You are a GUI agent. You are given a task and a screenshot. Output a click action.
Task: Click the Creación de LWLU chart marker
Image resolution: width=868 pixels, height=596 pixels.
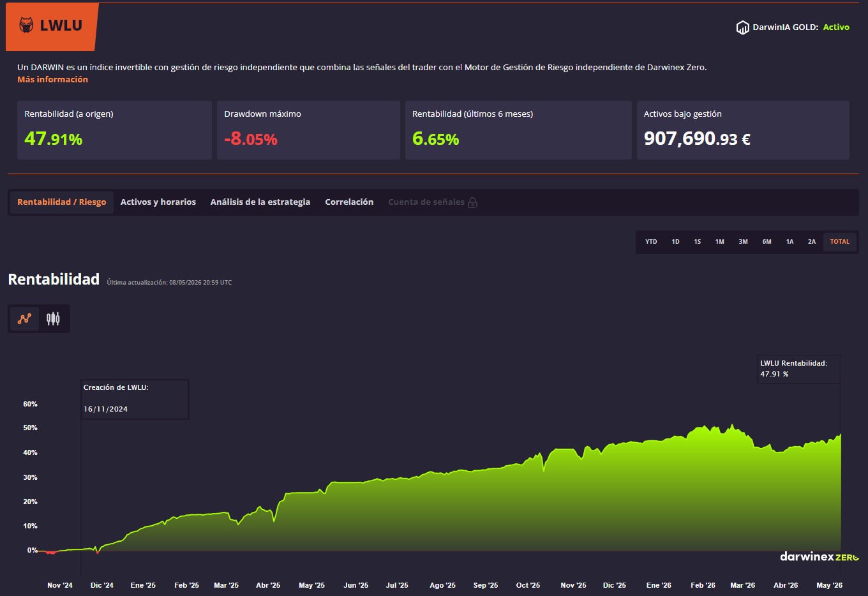click(x=135, y=399)
